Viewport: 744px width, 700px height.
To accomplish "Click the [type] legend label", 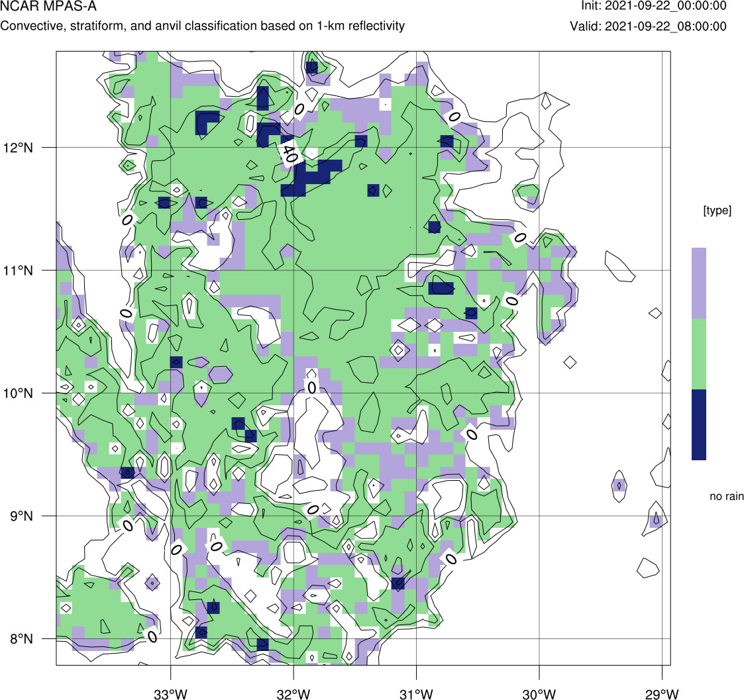I will (717, 210).
